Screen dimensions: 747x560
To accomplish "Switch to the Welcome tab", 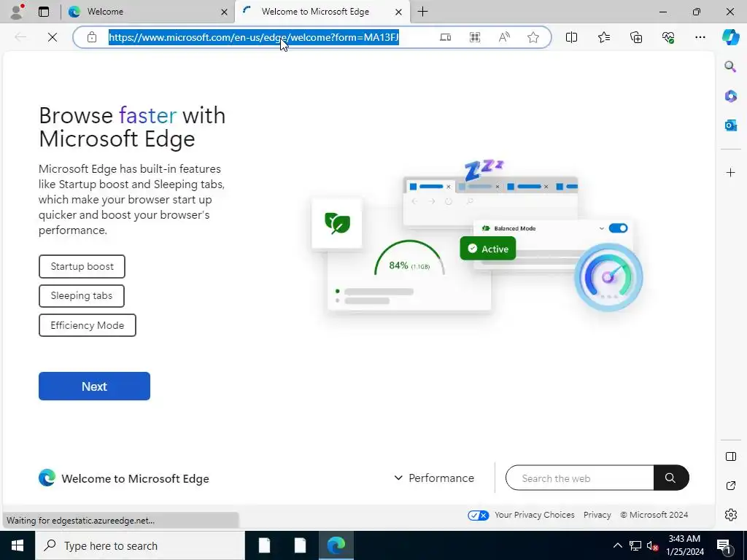I will (x=145, y=12).
